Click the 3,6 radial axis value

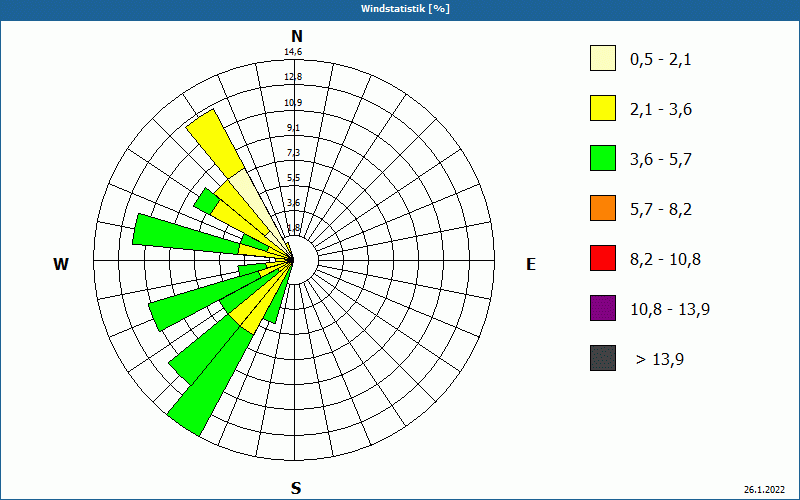point(293,203)
